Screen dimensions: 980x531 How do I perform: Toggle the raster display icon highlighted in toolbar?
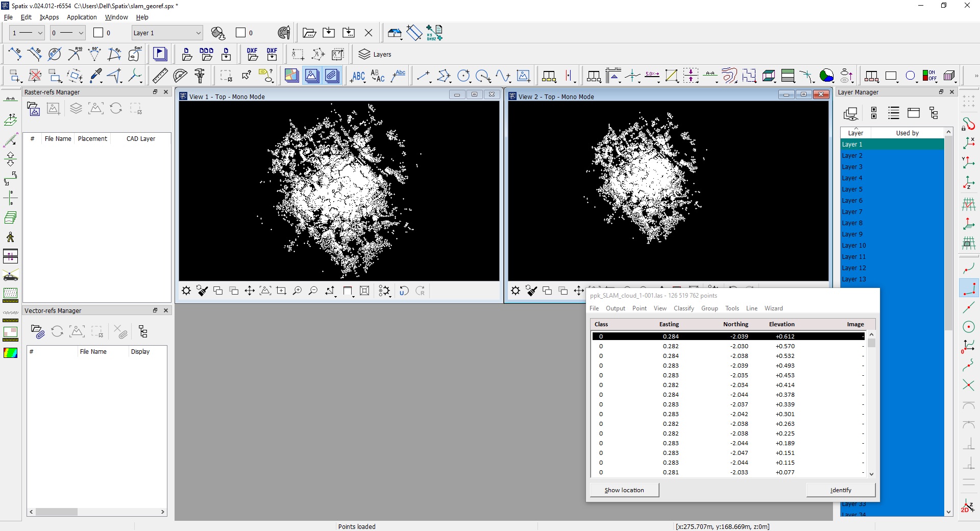(312, 76)
